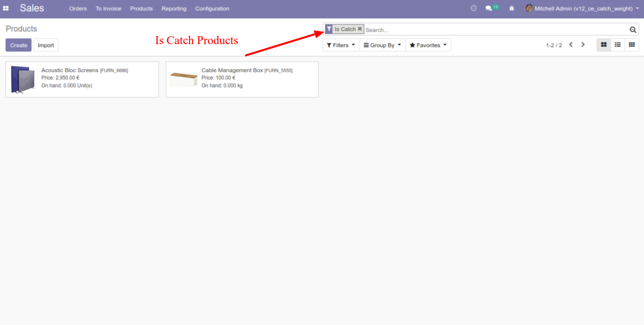The image size is (644, 325).
Task: Click the Sales app title
Action: (x=32, y=8)
